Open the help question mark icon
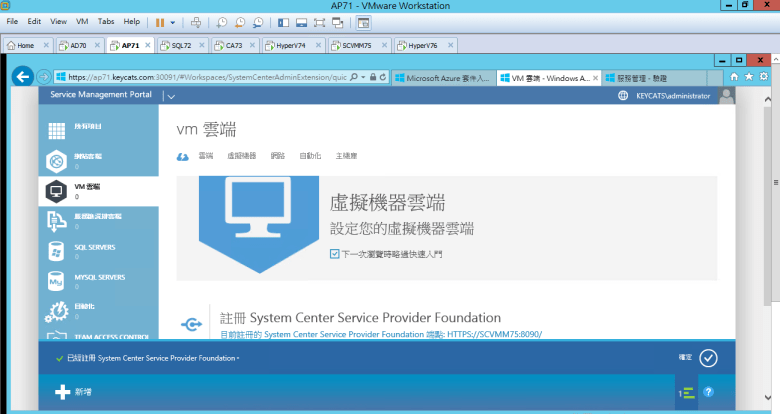Screen dimensions: 780x414 (708, 392)
